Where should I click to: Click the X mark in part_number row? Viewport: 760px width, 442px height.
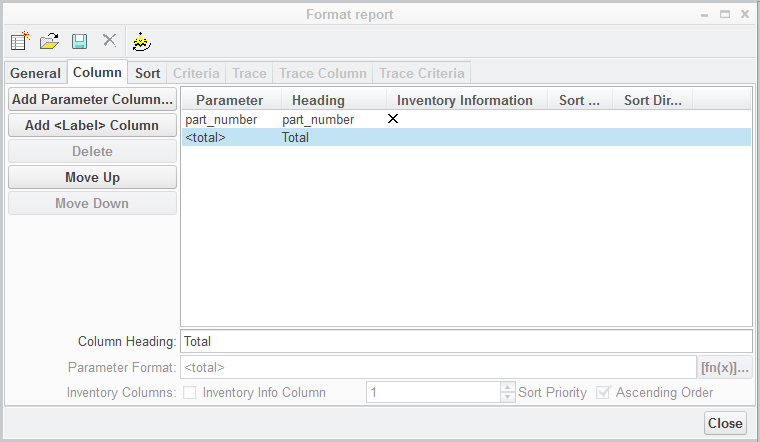tap(393, 119)
